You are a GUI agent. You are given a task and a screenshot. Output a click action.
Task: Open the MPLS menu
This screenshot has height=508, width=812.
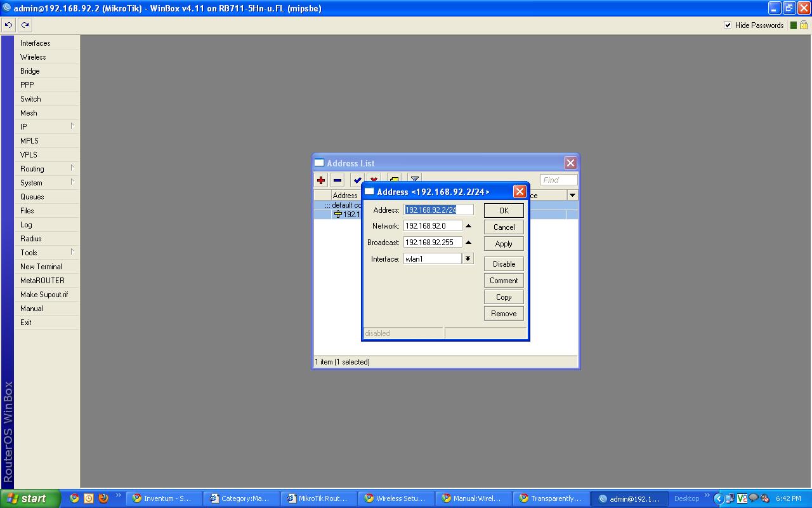(48, 141)
